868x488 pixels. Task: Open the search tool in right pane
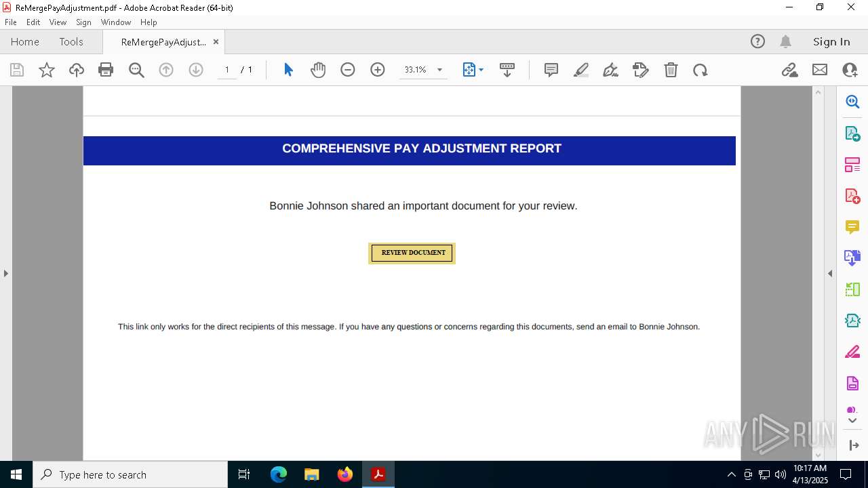click(x=852, y=102)
